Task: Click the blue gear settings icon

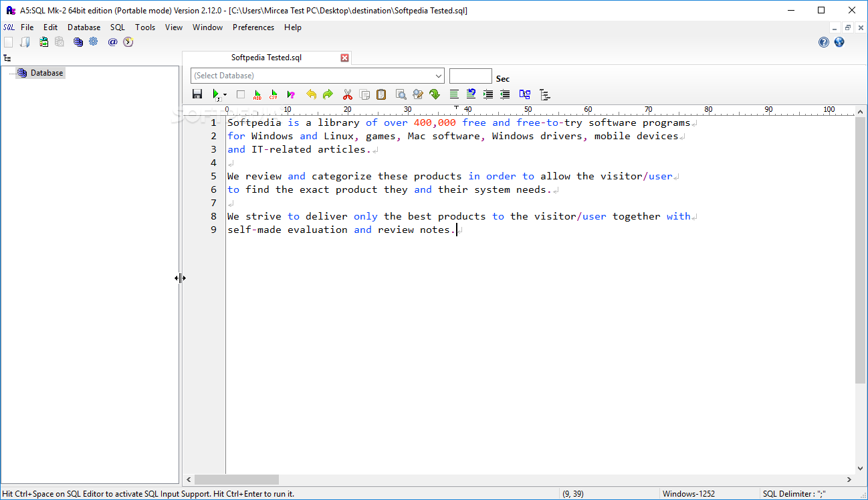Action: [94, 42]
